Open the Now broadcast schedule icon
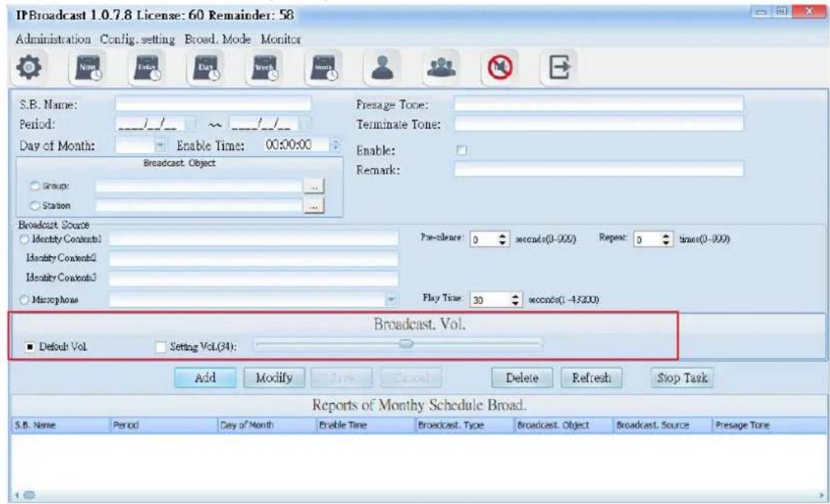This screenshot has width=830, height=504. click(x=88, y=68)
